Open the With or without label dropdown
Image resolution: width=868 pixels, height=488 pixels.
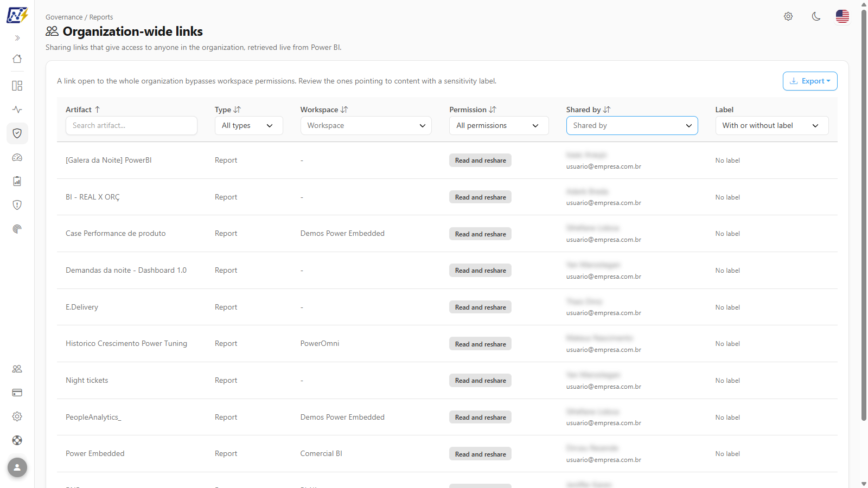(771, 125)
